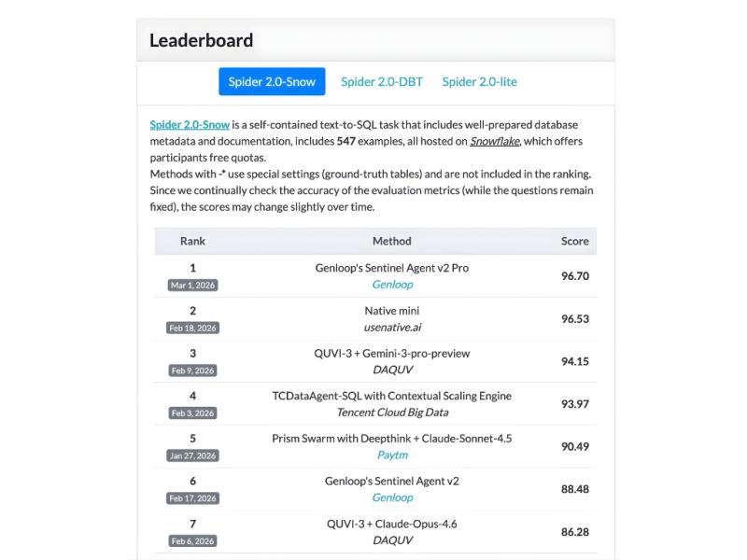Click the Score column header

(x=575, y=241)
